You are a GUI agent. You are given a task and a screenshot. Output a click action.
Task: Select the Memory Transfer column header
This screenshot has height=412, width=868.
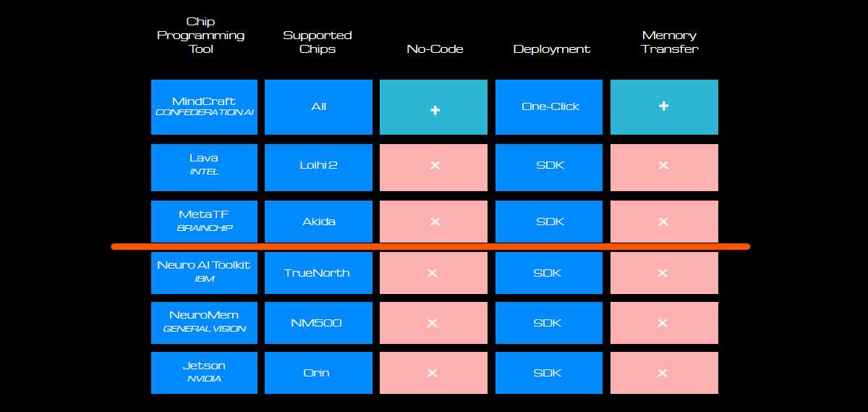(x=669, y=42)
